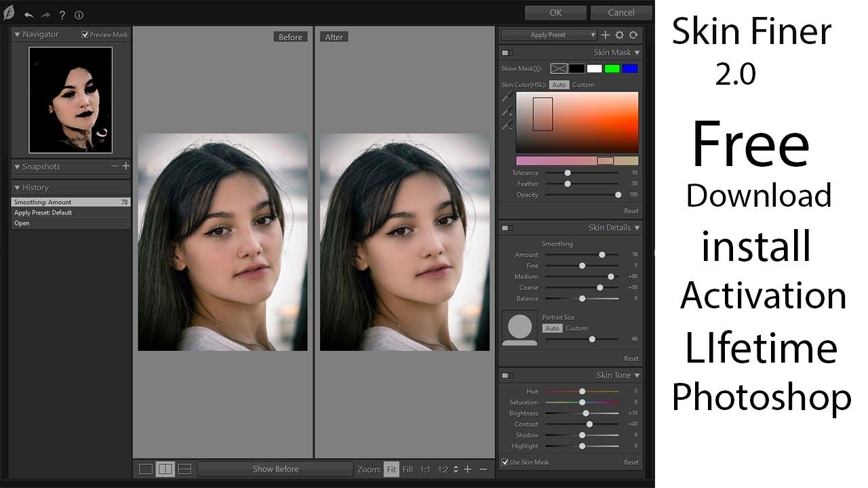Zoom in with the plus icon
Image resolution: width=868 pixels, height=488 pixels.
(x=467, y=469)
